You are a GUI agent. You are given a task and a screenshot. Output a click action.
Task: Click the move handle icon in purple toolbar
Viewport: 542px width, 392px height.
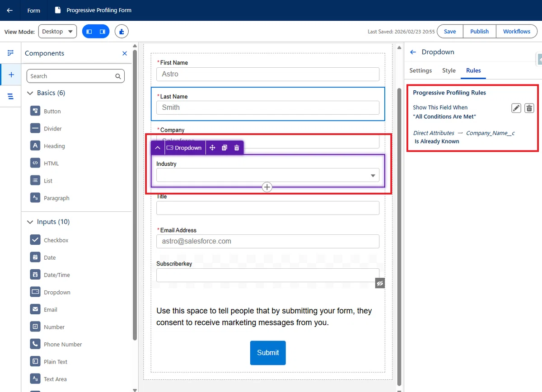[212, 148]
